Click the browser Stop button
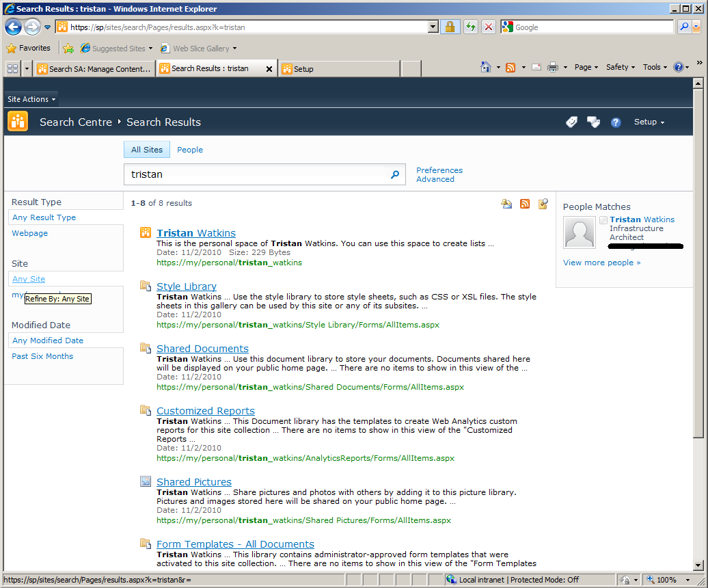Screen dimensions: 708x588 (489, 27)
